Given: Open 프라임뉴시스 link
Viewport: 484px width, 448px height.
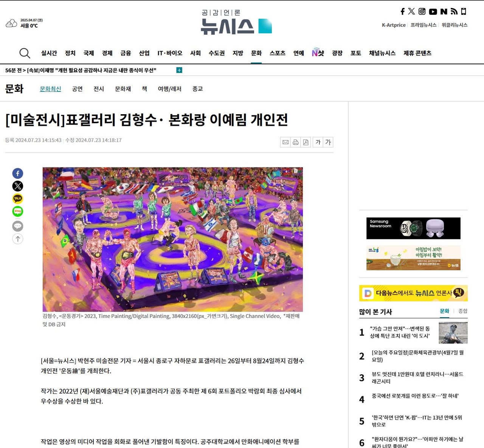Looking at the screenshot, I should tap(423, 25).
